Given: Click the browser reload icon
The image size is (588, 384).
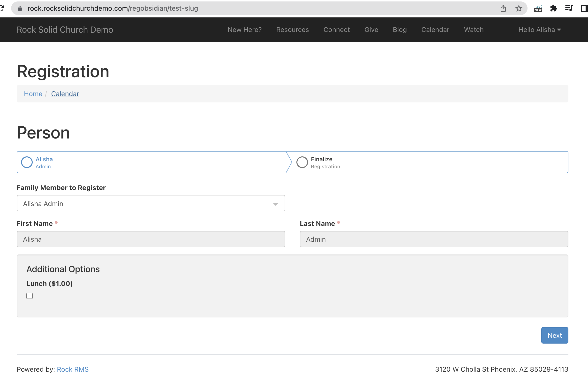Looking at the screenshot, I should [1, 8].
